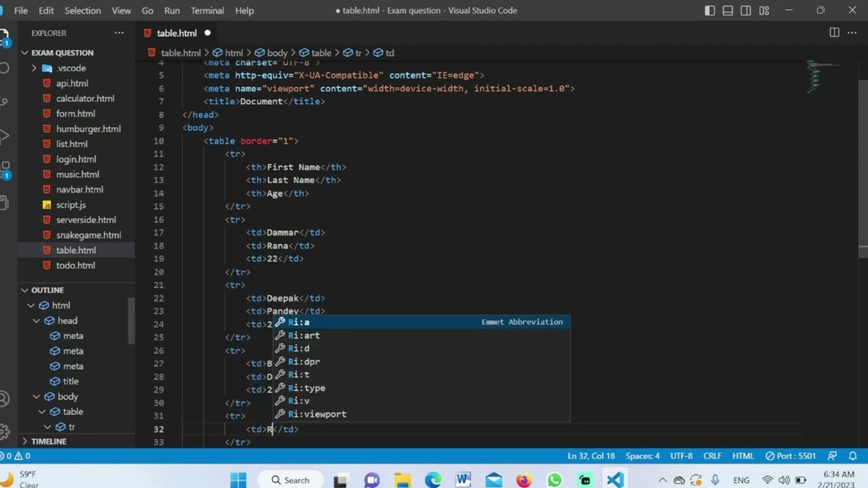The height and width of the screenshot is (488, 868).
Task: Expand the .vscode folder
Action: click(x=71, y=68)
